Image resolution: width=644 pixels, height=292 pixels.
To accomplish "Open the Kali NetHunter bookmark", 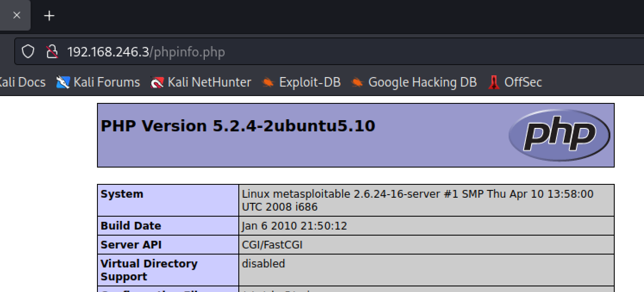I will pyautogui.click(x=201, y=82).
